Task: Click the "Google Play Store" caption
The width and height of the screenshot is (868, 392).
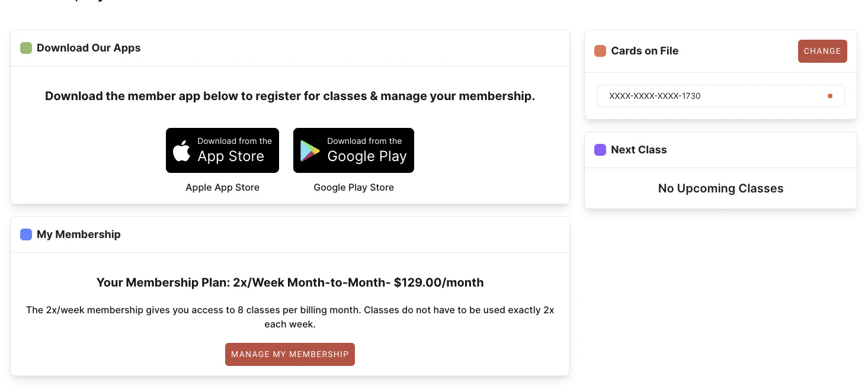Action: (354, 188)
